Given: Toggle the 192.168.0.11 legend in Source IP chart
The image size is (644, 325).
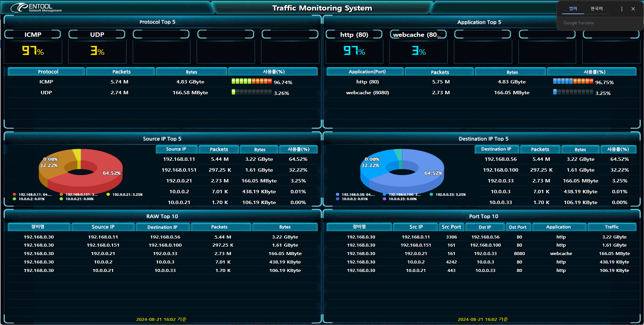Looking at the screenshot, I should point(33,195).
